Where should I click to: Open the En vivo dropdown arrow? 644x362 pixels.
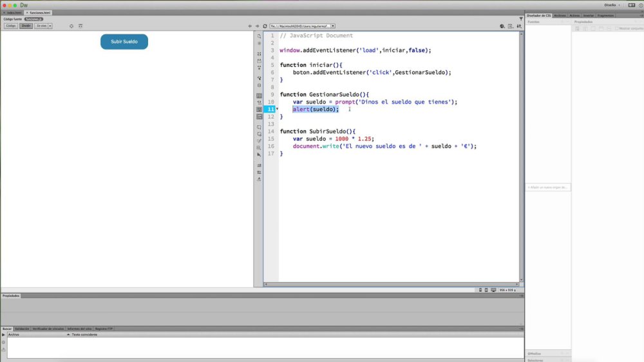point(50,26)
